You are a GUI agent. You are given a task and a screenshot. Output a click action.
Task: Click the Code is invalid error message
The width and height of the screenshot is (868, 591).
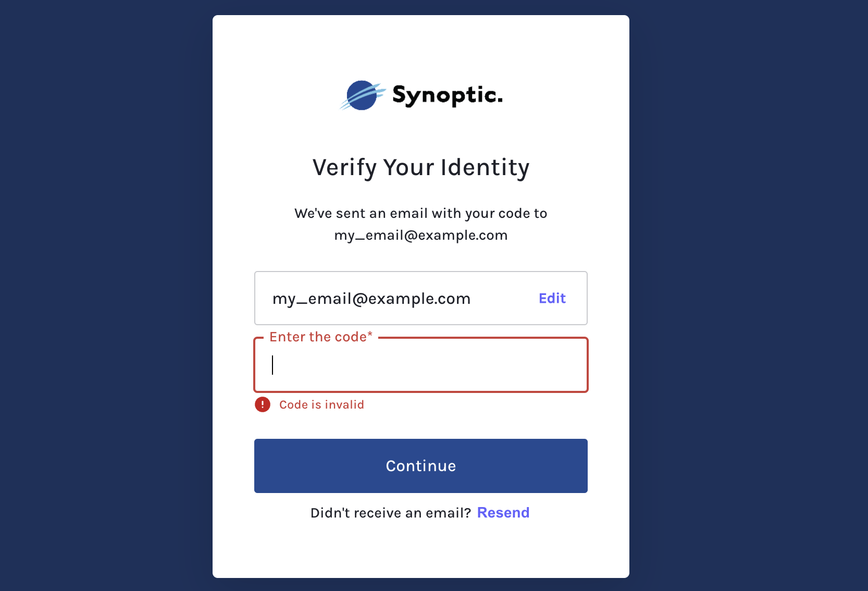tap(321, 405)
